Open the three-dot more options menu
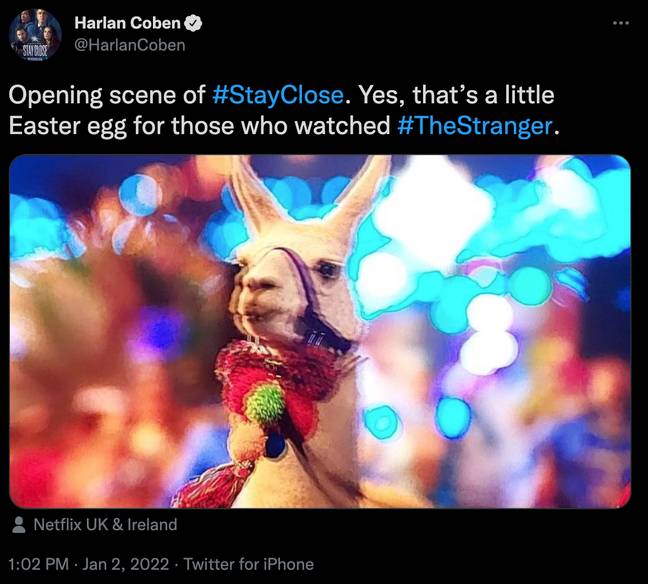This screenshot has width=648, height=584. coord(621,23)
